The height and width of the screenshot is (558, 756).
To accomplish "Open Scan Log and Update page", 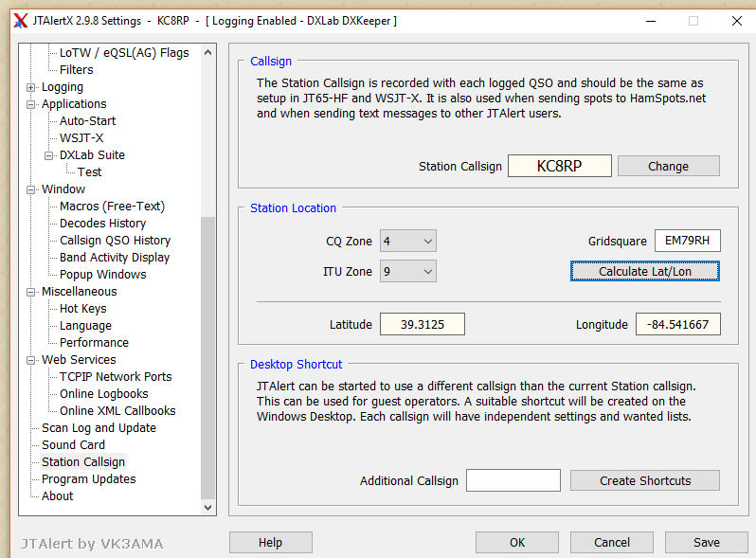I will [99, 428].
